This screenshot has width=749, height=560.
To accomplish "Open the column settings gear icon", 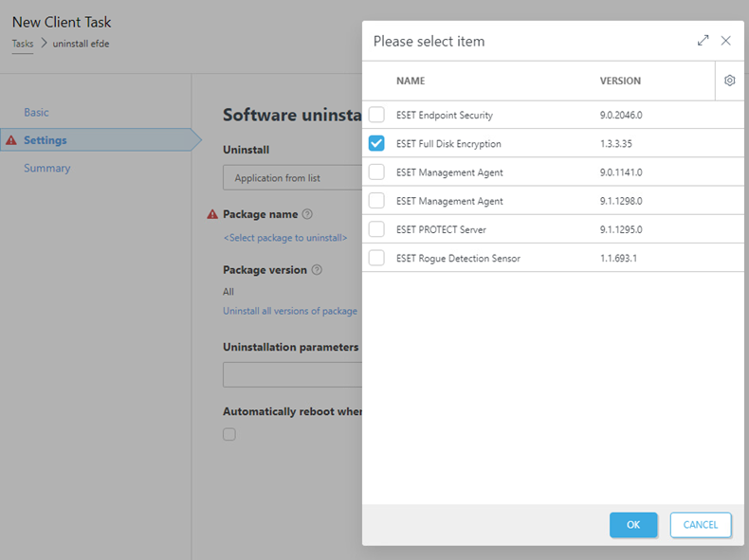I will [x=729, y=81].
